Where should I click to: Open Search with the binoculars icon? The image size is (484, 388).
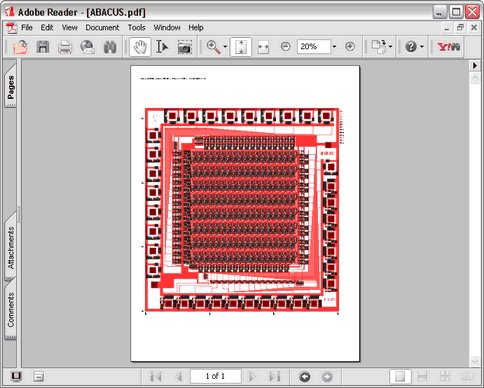(x=110, y=47)
